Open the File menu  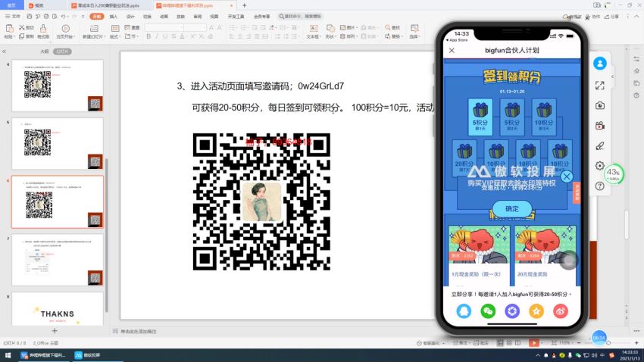13,17
